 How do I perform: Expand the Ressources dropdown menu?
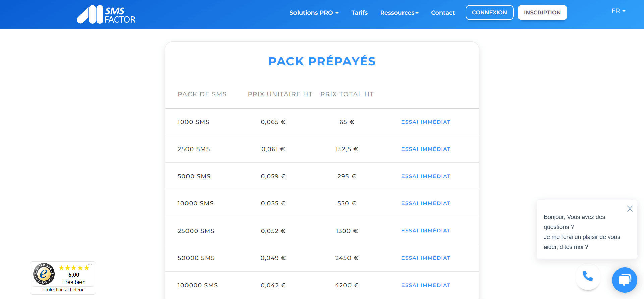[x=399, y=13]
